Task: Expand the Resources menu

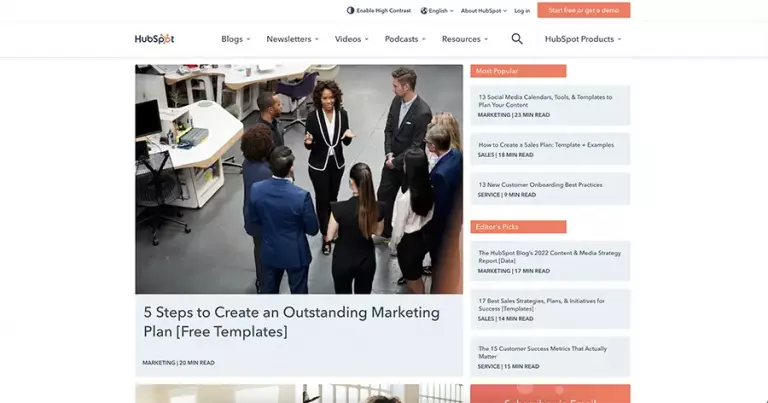Action: 465,39
